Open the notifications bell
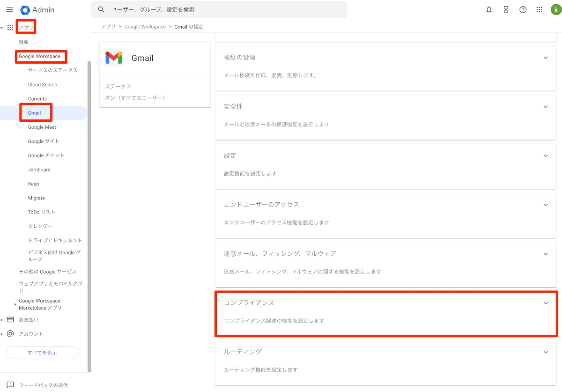This screenshot has height=392, width=562. click(x=489, y=9)
